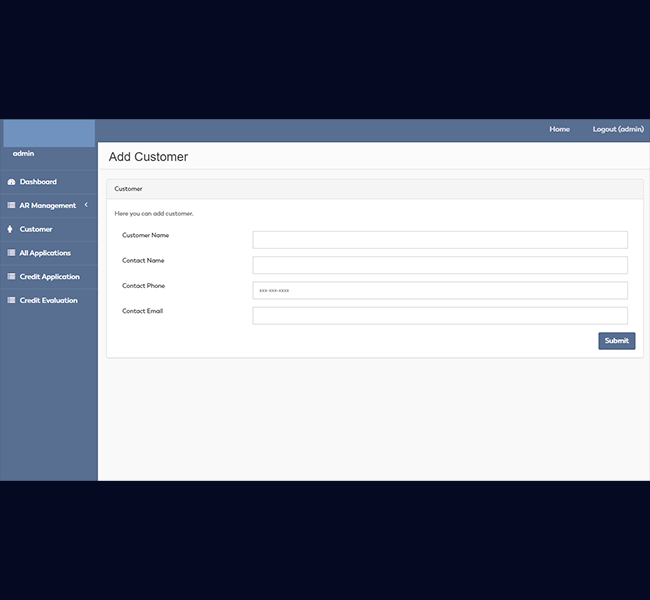Go to Credit Evaluation section

click(48, 300)
